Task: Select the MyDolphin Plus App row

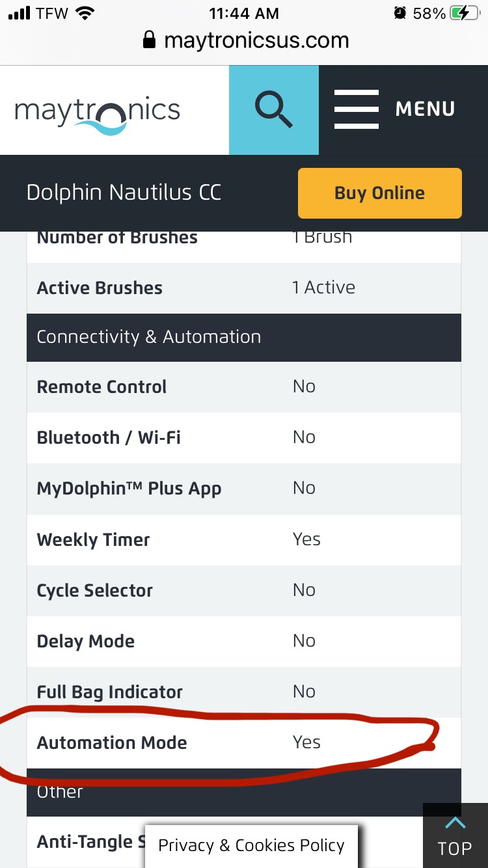Action: (244, 489)
